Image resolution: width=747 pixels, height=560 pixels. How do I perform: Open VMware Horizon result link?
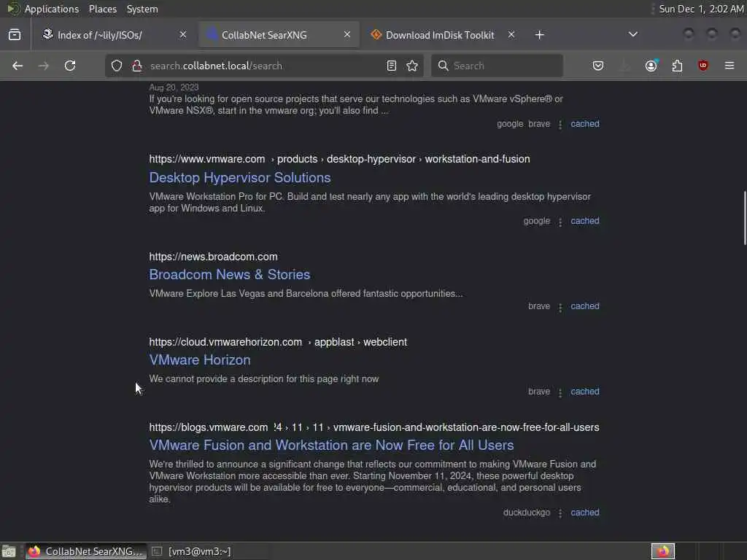coord(200,360)
